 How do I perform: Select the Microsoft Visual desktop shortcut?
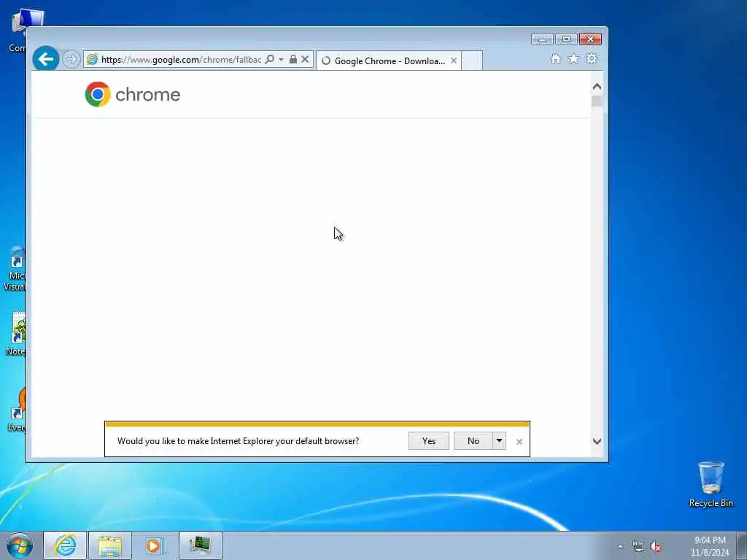[15, 269]
